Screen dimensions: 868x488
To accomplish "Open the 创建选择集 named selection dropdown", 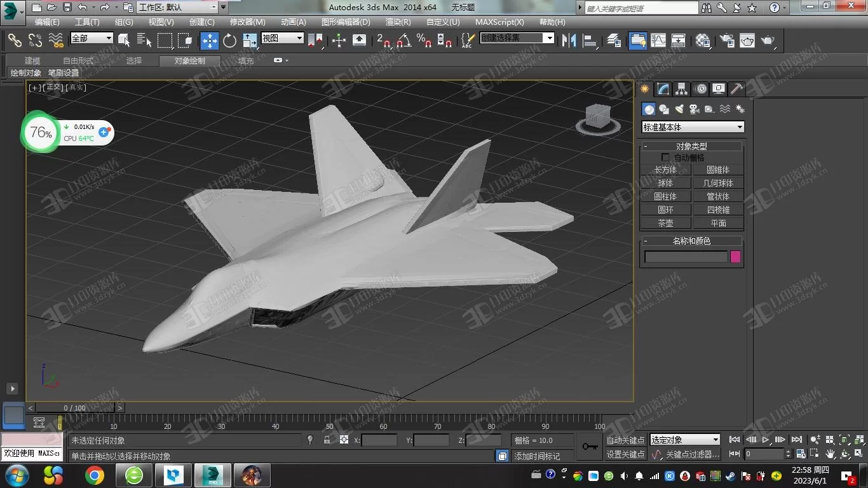I will (x=517, y=38).
